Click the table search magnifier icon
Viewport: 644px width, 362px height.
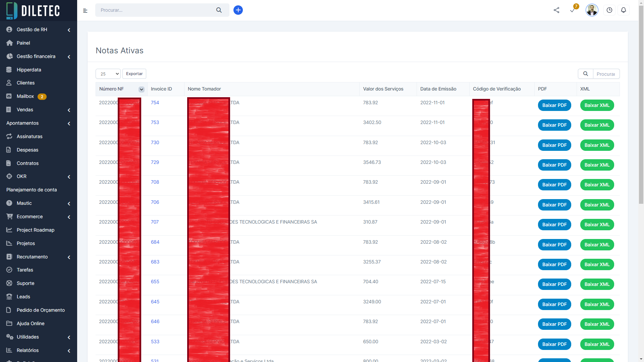click(585, 74)
